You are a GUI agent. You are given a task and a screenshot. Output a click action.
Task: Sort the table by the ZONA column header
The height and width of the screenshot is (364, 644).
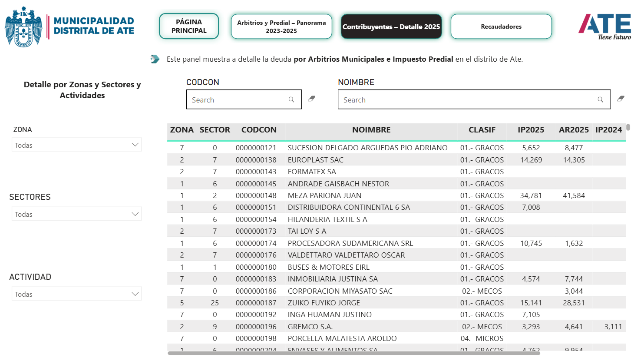[182, 130]
